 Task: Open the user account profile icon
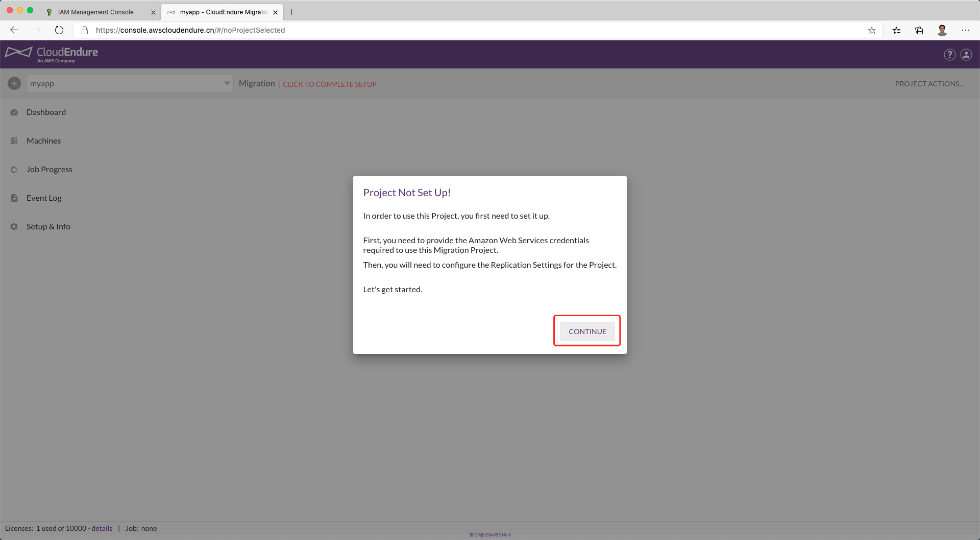coord(966,55)
